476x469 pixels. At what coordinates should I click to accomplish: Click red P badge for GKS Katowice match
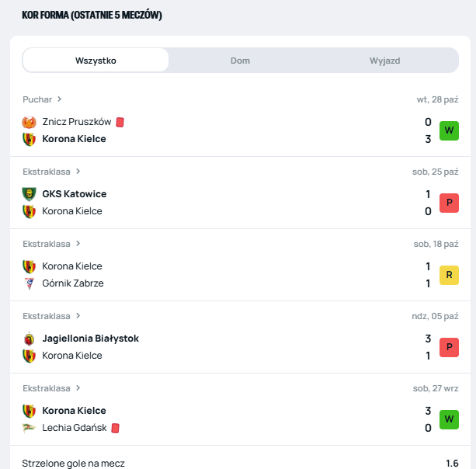[x=449, y=203]
